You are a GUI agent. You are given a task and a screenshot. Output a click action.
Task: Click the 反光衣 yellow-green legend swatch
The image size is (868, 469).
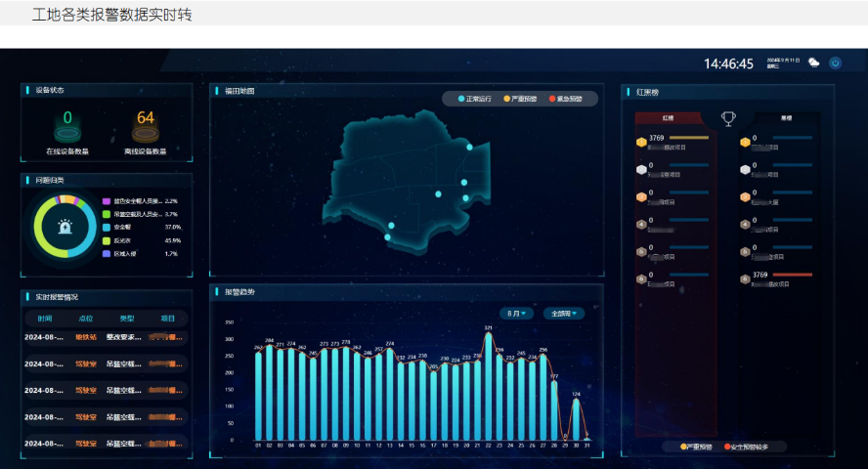(106, 240)
